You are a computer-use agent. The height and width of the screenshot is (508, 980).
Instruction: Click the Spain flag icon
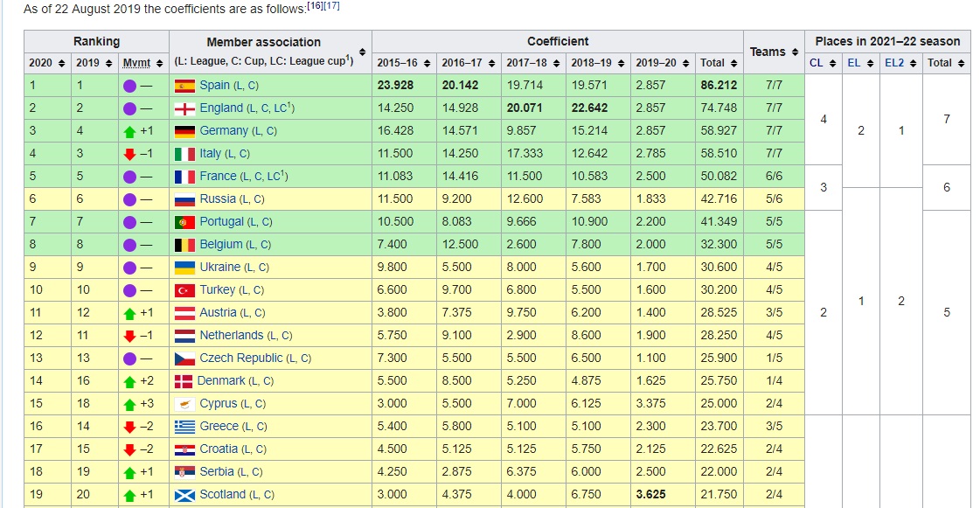184,86
